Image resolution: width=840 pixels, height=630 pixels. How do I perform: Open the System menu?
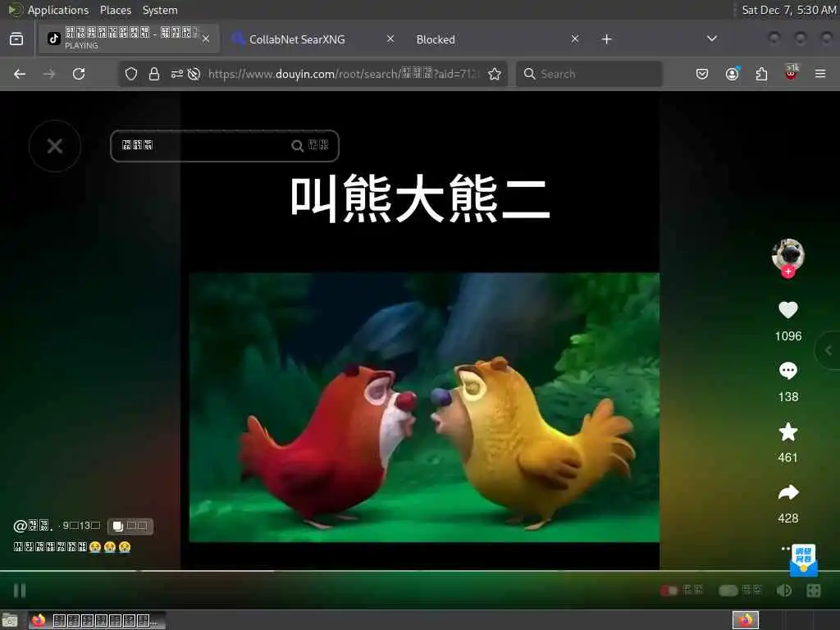160,10
